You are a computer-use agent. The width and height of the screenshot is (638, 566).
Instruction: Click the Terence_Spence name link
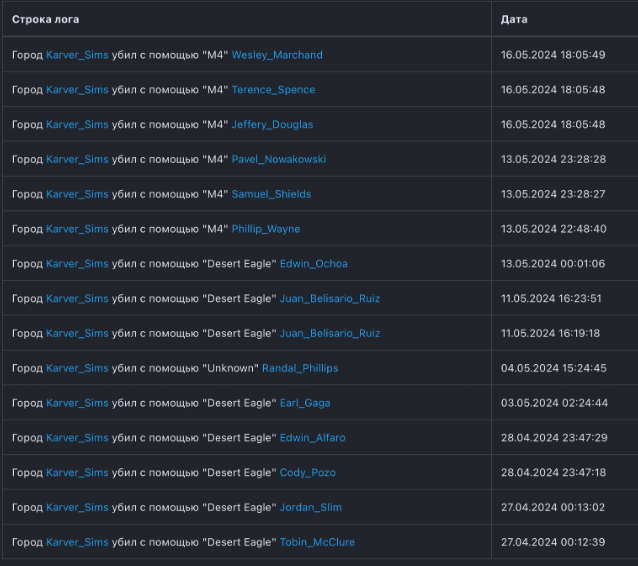pyautogui.click(x=273, y=90)
